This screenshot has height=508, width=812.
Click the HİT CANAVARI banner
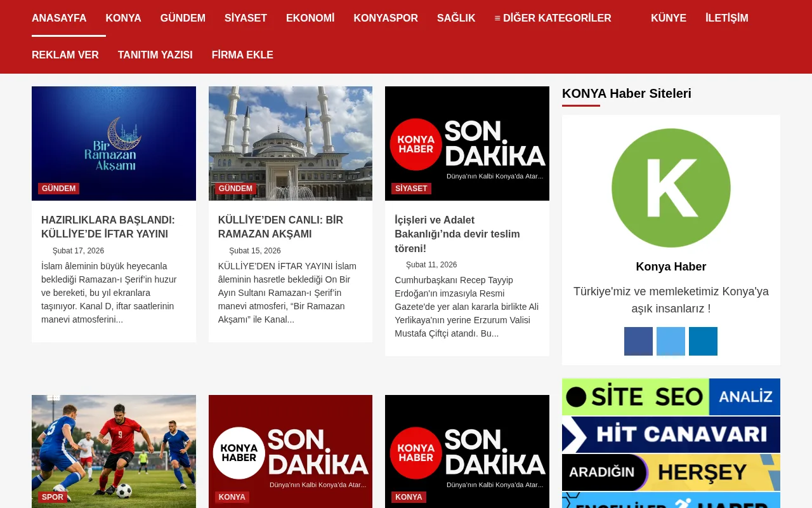pyautogui.click(x=671, y=434)
